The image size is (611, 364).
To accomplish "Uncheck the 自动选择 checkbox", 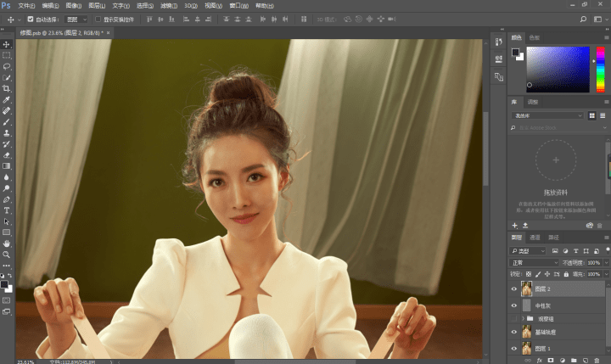I will [x=31, y=20].
